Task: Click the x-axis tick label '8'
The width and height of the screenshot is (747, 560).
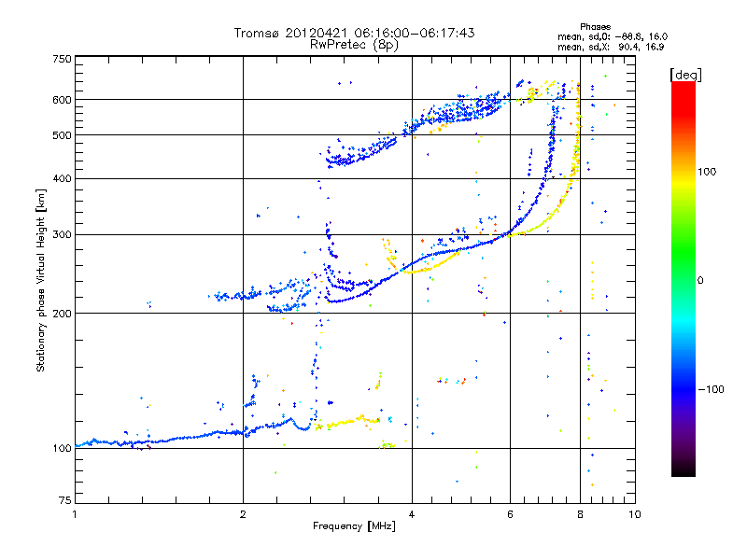Action: pyautogui.click(x=580, y=514)
